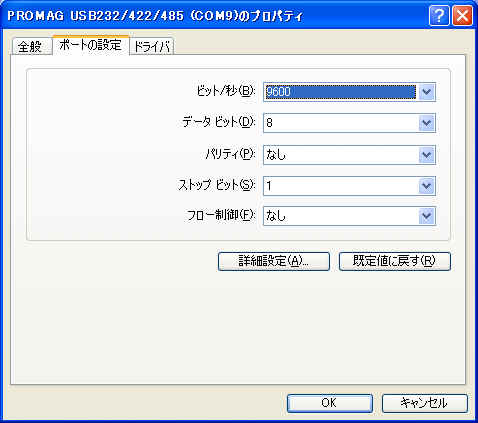Click the キャンセル button
Viewport: 478px width, 423px height.
(x=425, y=403)
